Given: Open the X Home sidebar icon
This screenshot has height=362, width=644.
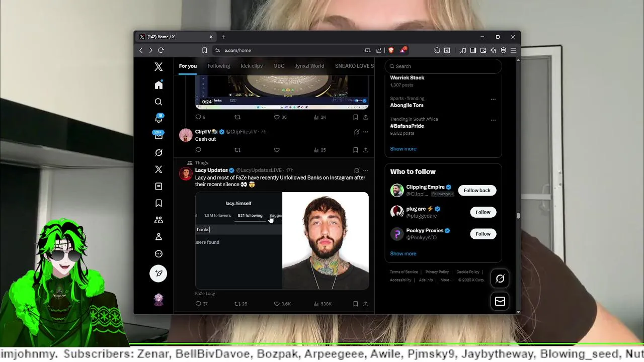Looking at the screenshot, I should 158,85.
